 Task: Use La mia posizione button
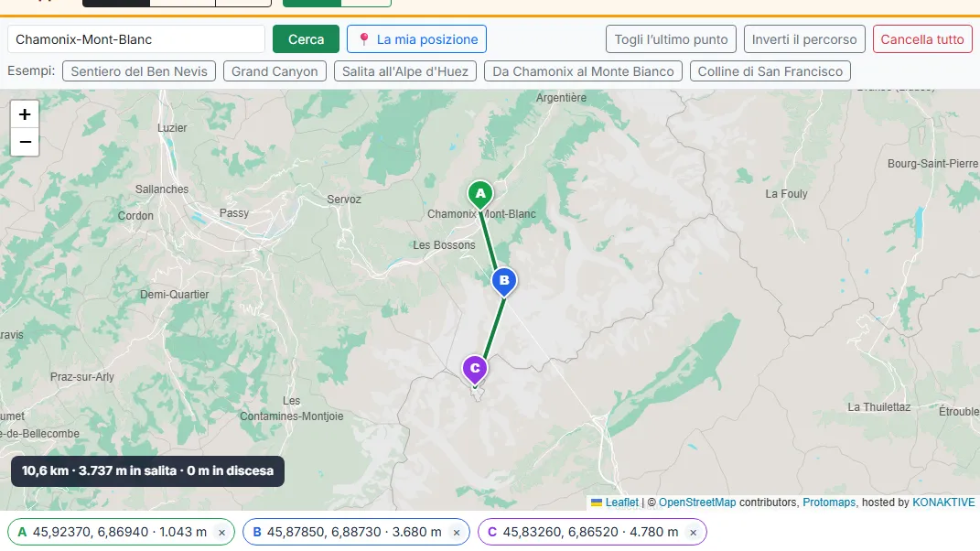tap(417, 39)
